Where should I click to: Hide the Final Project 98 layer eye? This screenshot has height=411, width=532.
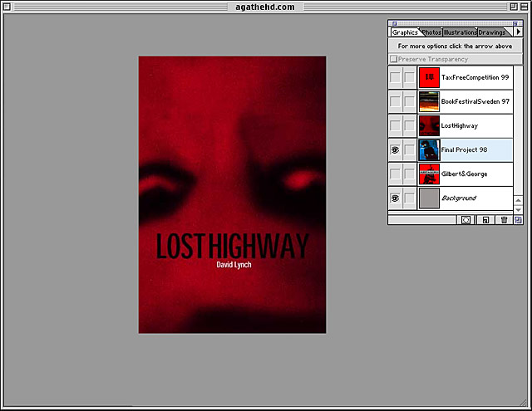click(x=395, y=149)
